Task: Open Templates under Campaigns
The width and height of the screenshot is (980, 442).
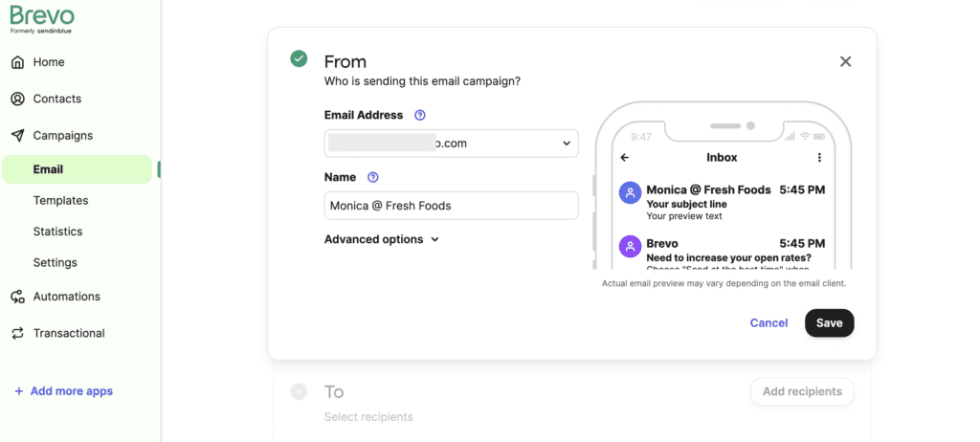Action: coord(60,201)
